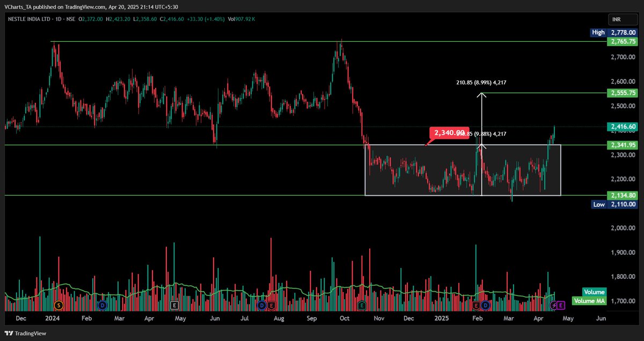Viewport: 644px width, 341px height.
Task: Click the 1,800.00 price axis tick
Action: pyautogui.click(x=623, y=277)
